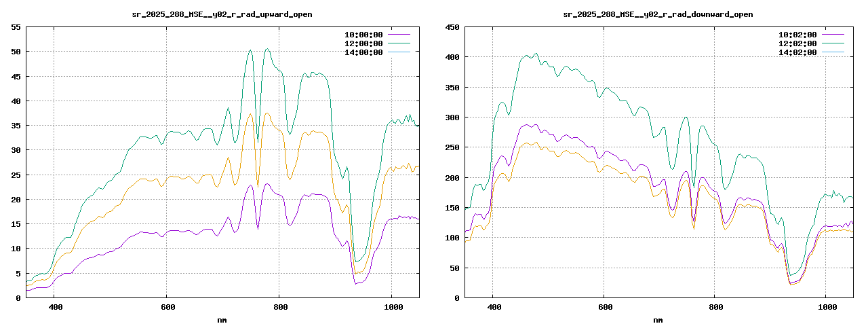The image size is (868, 326).
Task: Select the 12:02:00 legend label
Action: click(797, 43)
